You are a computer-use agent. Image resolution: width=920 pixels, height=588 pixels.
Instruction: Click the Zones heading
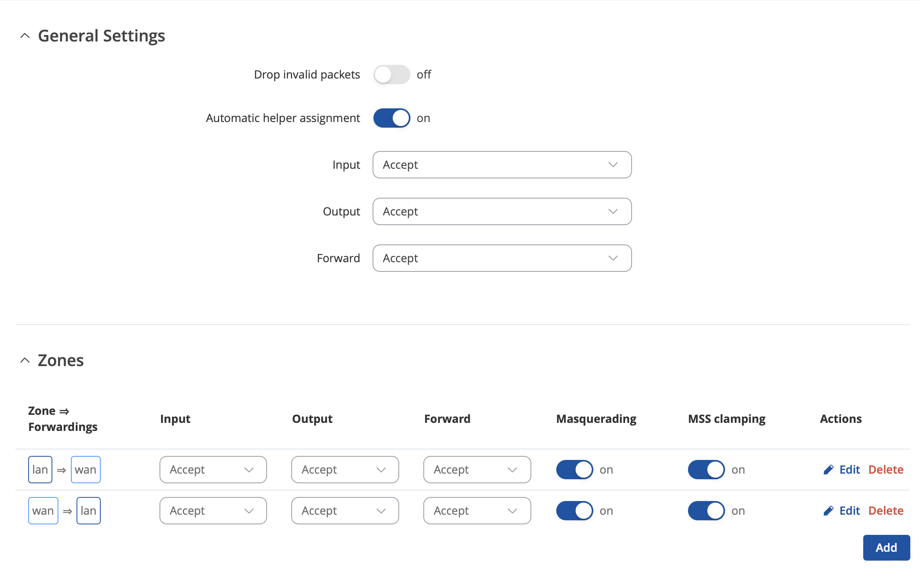pos(61,360)
